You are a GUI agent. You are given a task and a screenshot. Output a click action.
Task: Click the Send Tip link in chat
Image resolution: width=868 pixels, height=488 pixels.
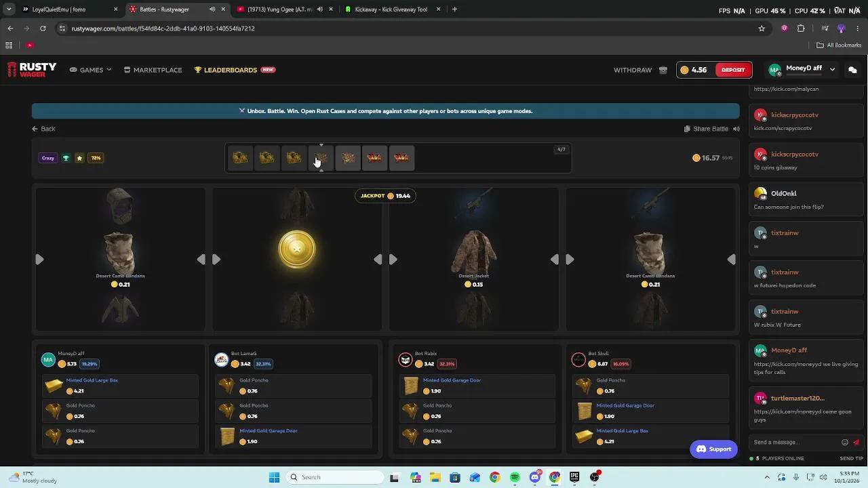click(x=851, y=459)
